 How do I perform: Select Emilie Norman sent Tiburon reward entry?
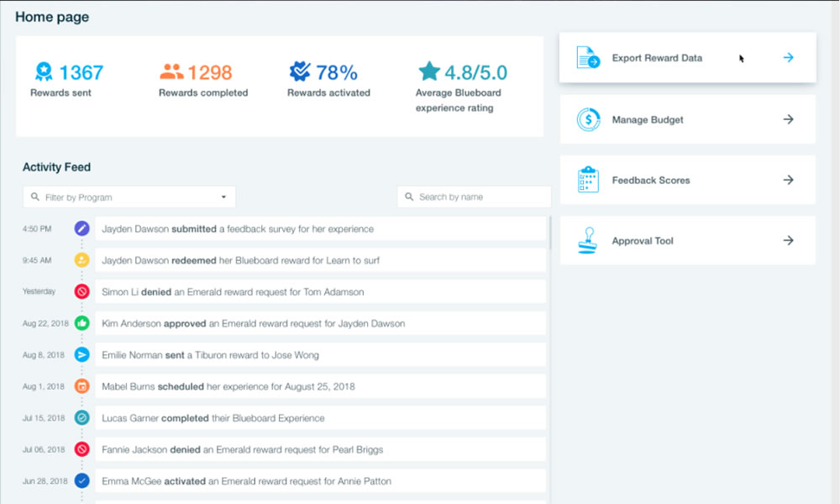320,355
